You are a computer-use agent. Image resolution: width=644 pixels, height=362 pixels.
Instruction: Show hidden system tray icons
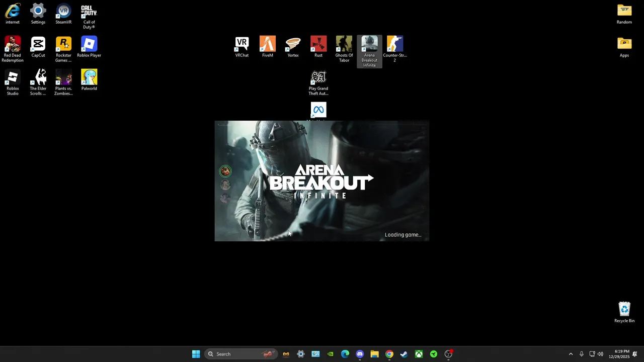571,354
